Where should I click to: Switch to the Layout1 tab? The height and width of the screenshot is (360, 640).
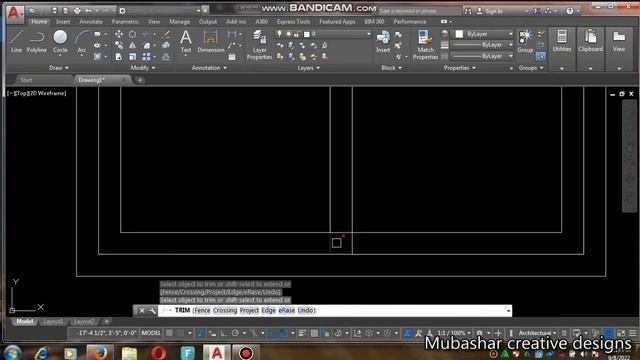[x=53, y=322]
